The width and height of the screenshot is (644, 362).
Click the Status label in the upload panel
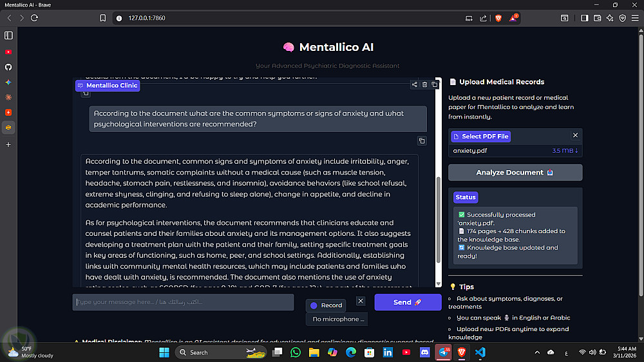466,197
